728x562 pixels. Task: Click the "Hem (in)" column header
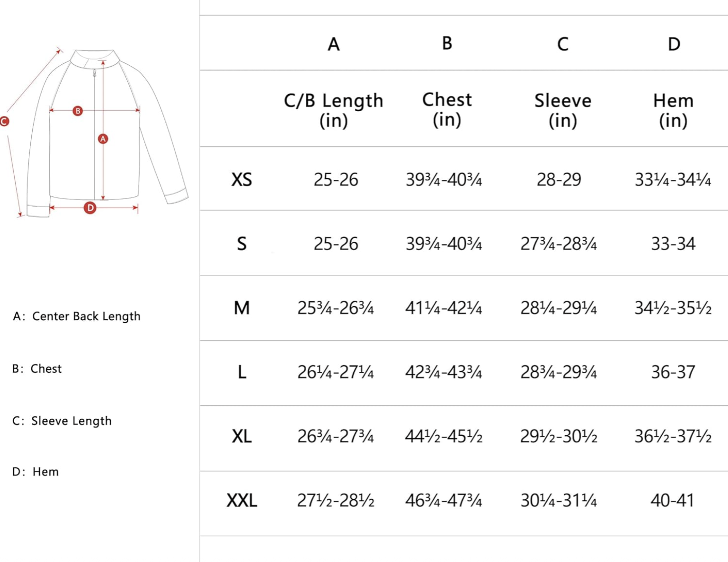pos(673,110)
